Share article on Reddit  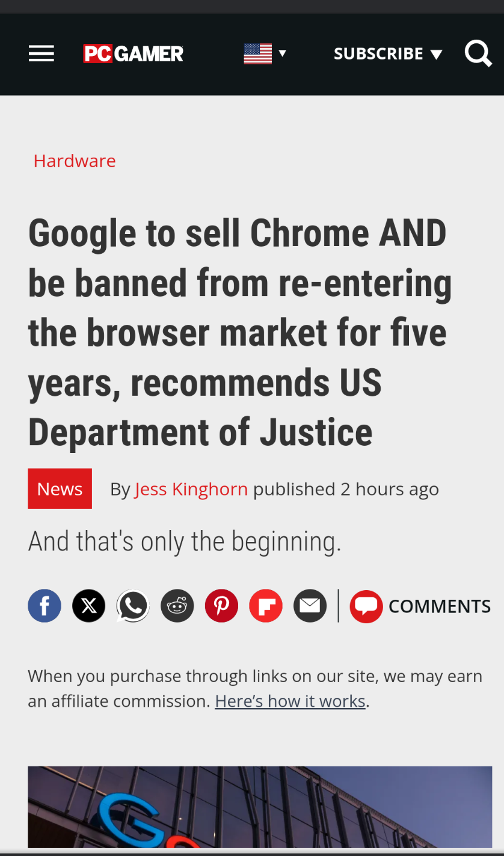pos(177,606)
